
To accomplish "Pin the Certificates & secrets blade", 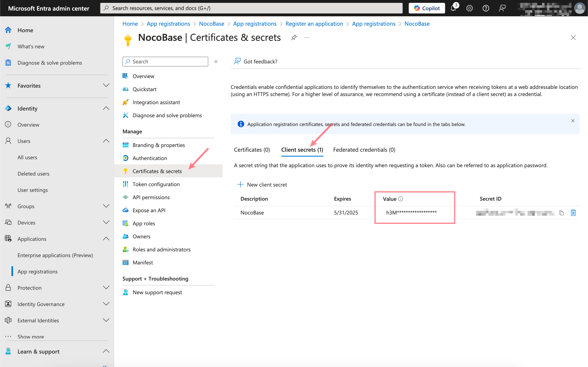I will [x=294, y=38].
